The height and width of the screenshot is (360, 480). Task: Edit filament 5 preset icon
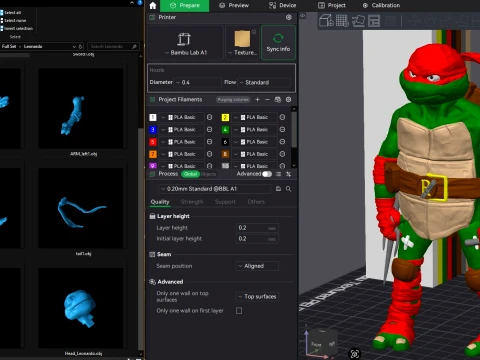click(x=209, y=142)
